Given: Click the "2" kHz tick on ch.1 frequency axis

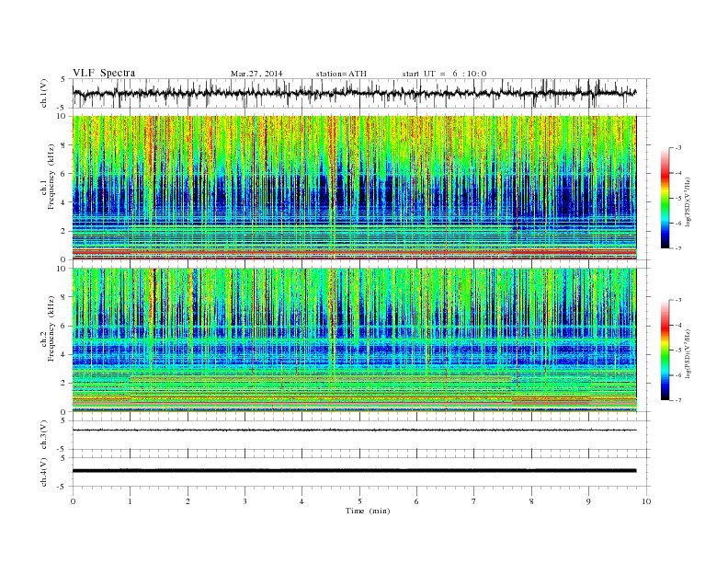Looking at the screenshot, I should (x=64, y=231).
